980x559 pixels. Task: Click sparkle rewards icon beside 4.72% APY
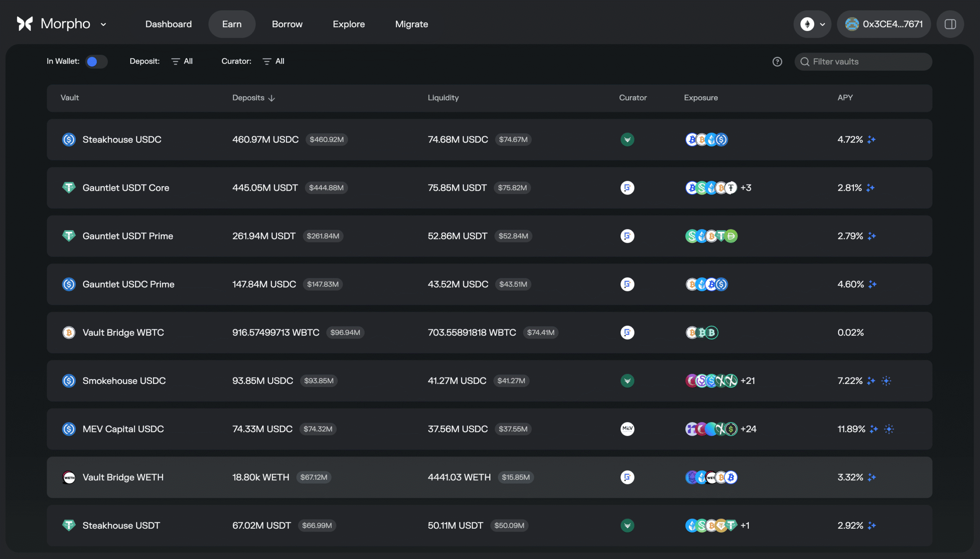coord(871,140)
